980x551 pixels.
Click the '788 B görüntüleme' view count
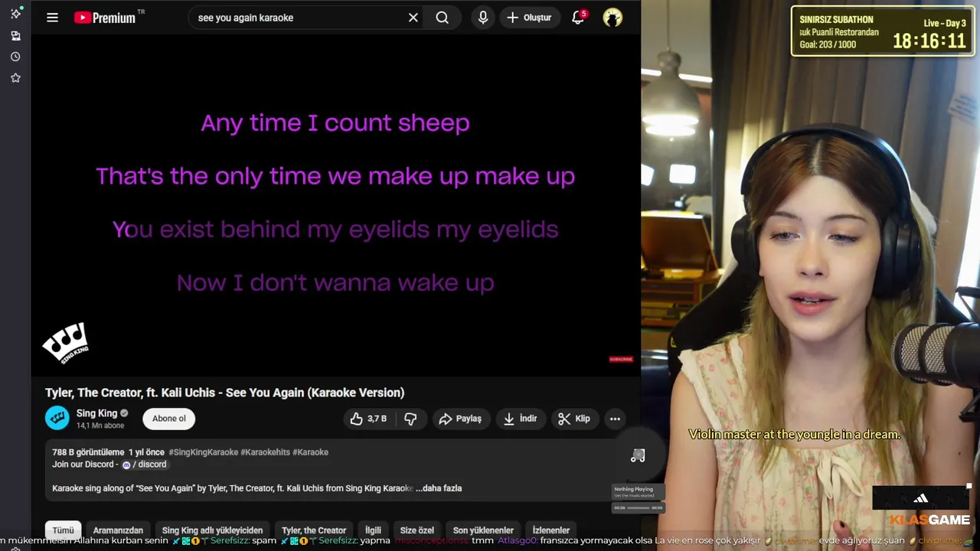88,452
